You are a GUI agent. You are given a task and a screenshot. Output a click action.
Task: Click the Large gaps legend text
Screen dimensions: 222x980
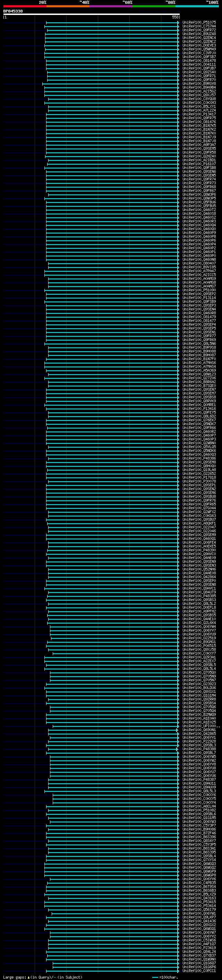pyautogui.click(x=43, y=977)
